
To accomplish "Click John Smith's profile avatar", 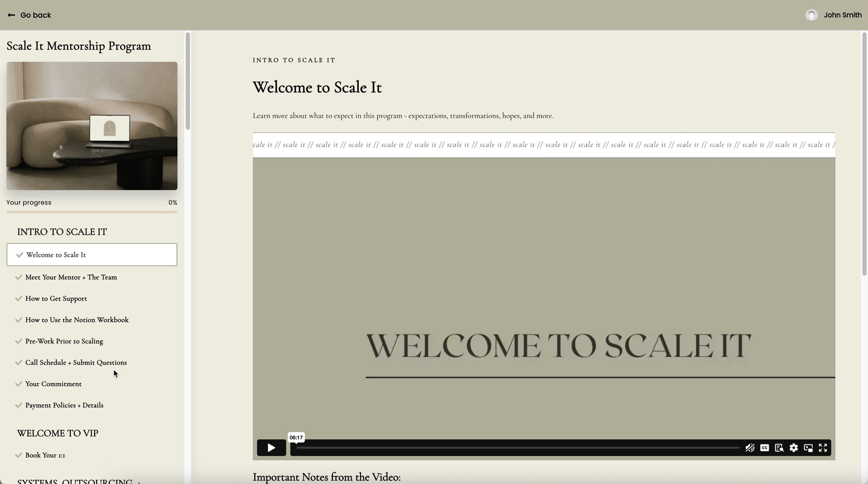I will tap(811, 15).
